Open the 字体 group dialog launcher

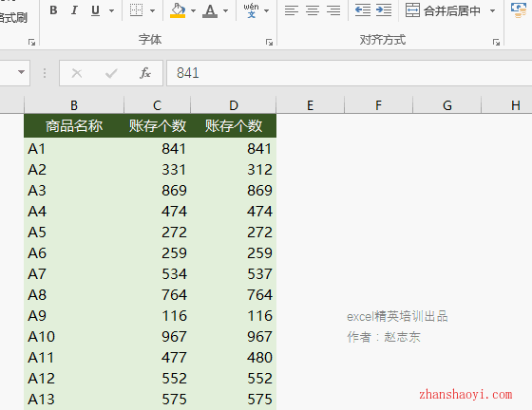pos(269,42)
